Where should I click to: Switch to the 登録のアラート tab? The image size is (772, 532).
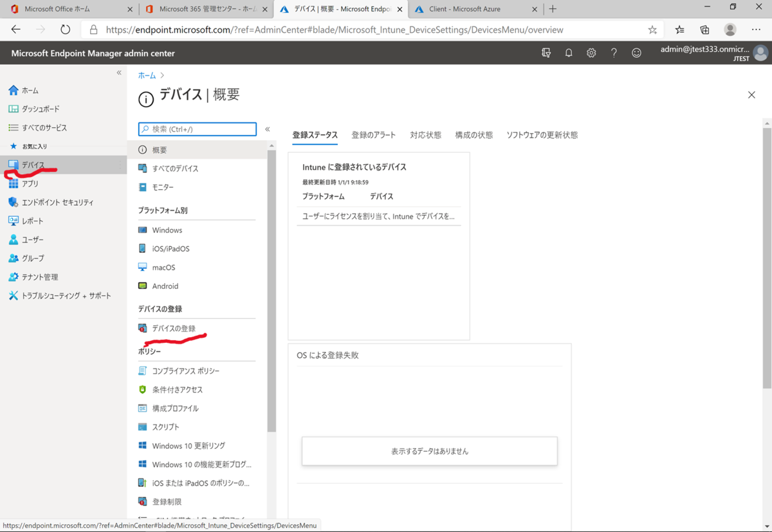374,135
